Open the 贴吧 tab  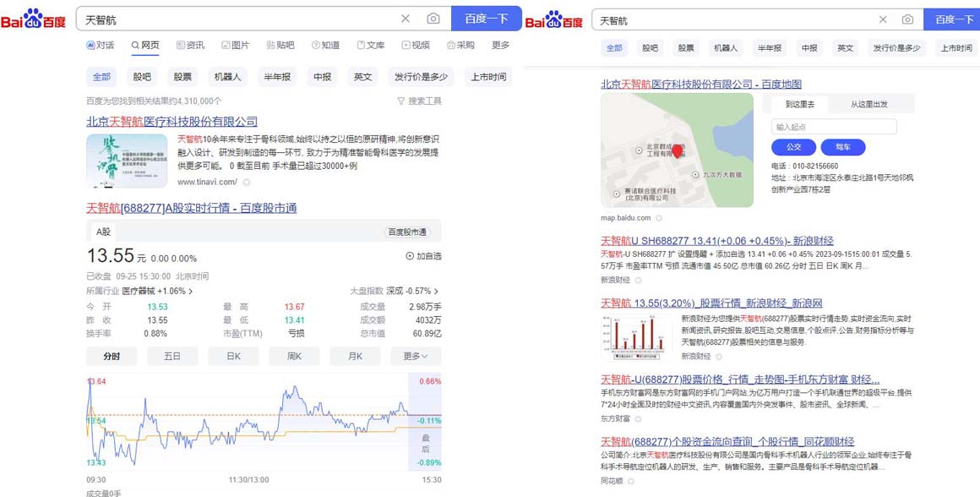pyautogui.click(x=280, y=45)
